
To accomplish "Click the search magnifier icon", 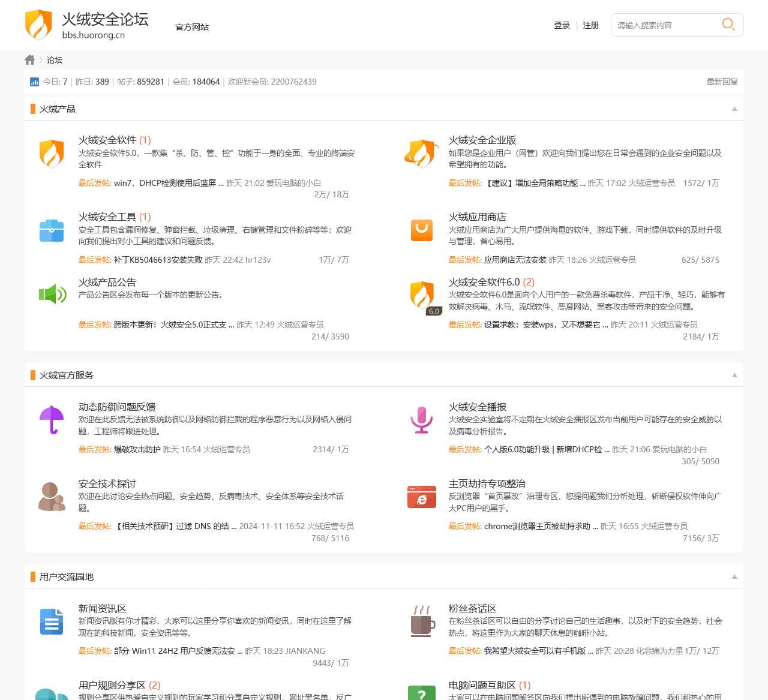I will point(728,25).
